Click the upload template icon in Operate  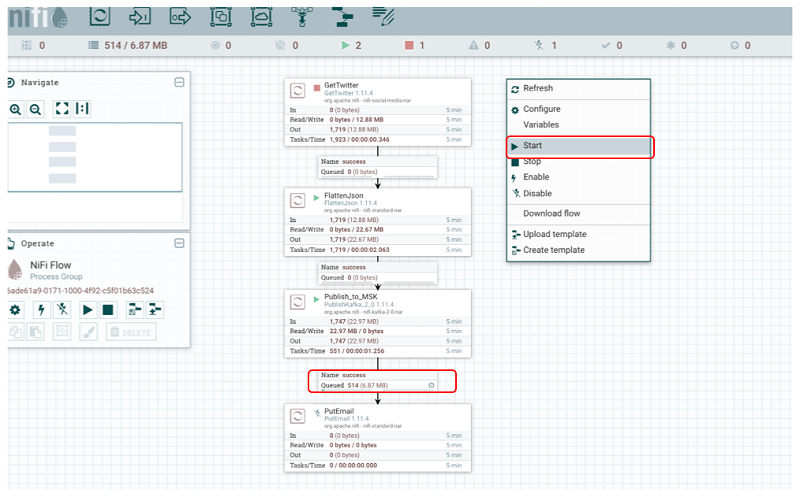click(x=155, y=309)
